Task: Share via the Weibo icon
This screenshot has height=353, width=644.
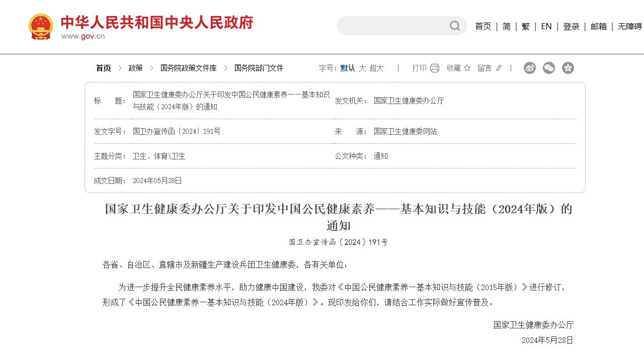Action: pyautogui.click(x=530, y=68)
